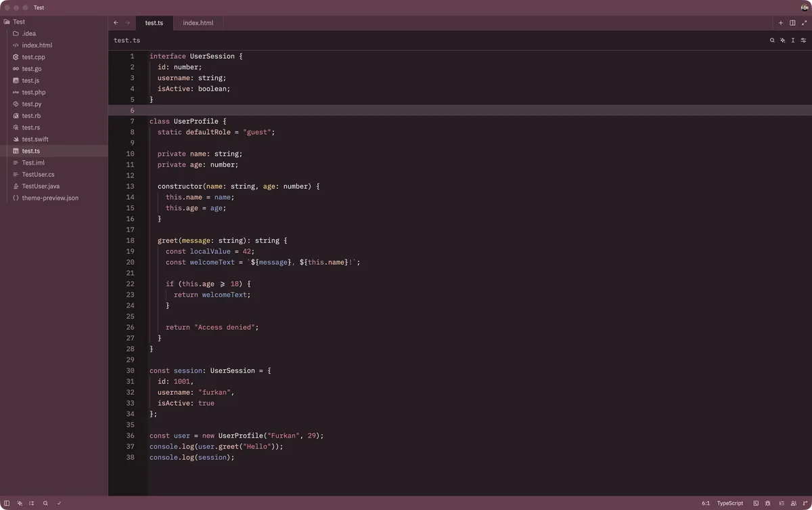The width and height of the screenshot is (812, 510).
Task: Click the plus new-item icon in tab bar
Action: point(780,22)
